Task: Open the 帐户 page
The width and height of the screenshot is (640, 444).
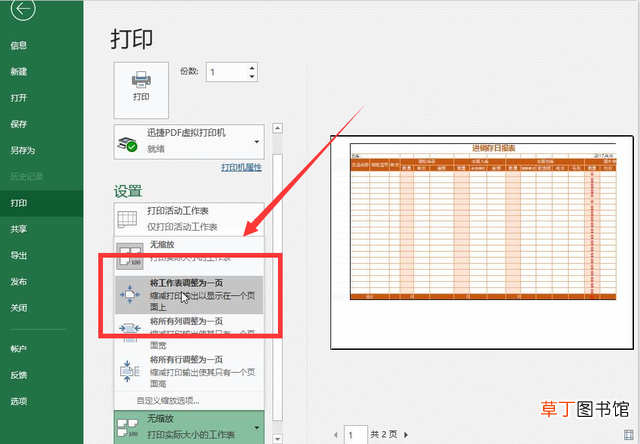Action: pos(19,349)
